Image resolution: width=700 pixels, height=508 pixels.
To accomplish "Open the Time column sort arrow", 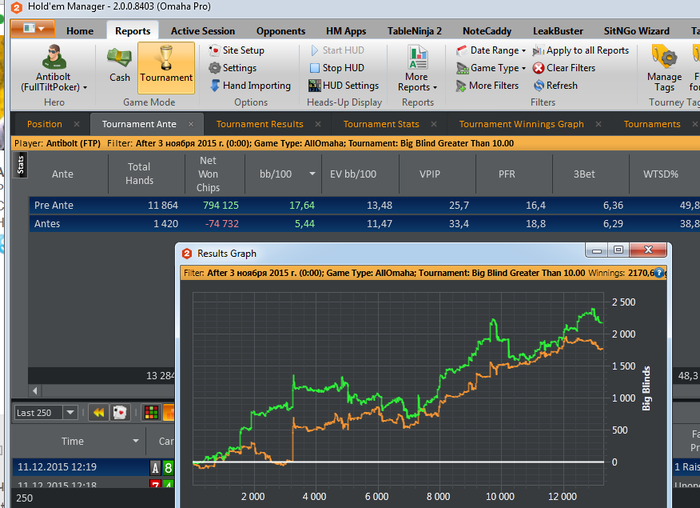I will pos(135,441).
